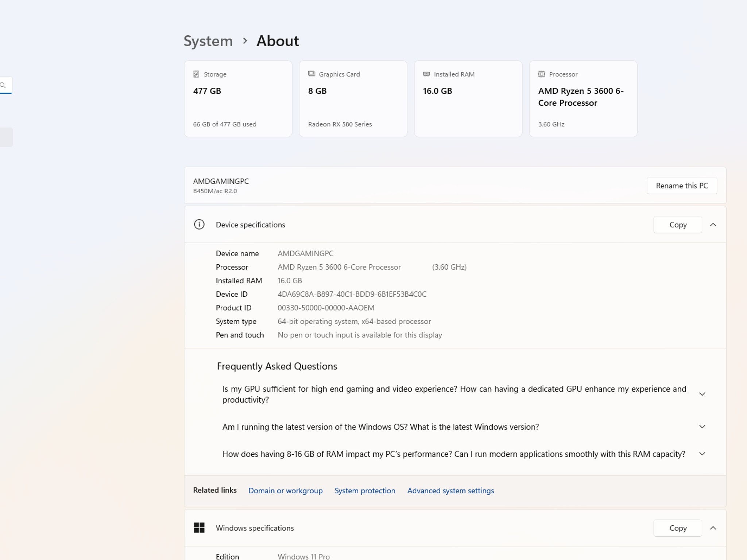747x560 pixels.
Task: Expand the 8-16 GB RAM FAQ
Action: (x=702, y=454)
